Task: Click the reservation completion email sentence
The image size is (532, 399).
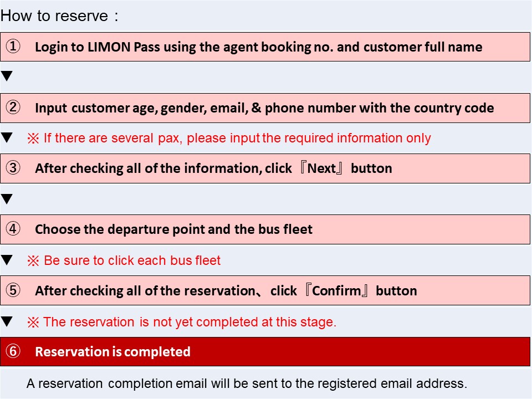Action: 247,383
